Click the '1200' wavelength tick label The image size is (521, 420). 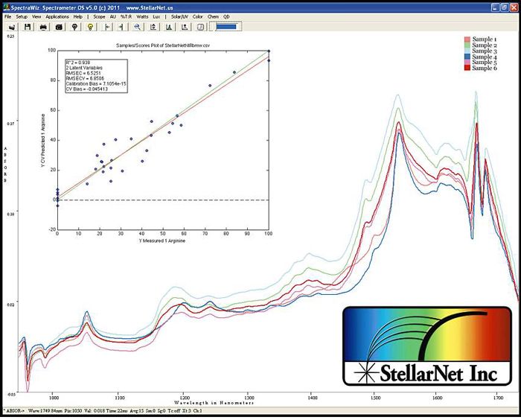point(183,398)
